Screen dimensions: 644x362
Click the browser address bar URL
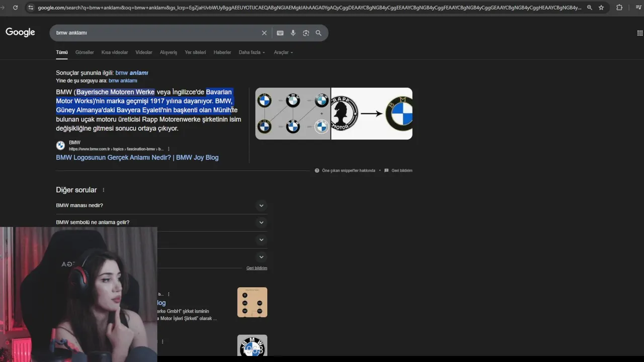point(309,8)
